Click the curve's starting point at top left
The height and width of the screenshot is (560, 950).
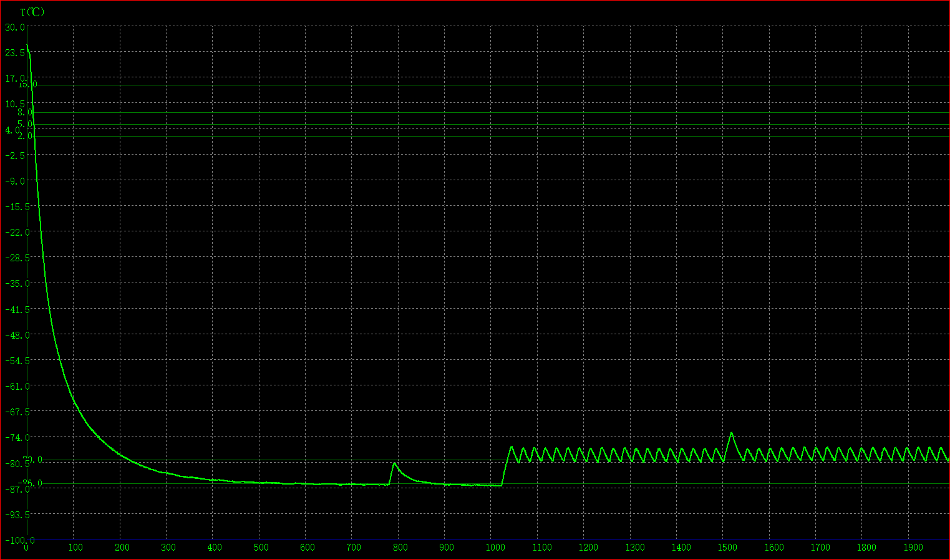[x=27, y=45]
